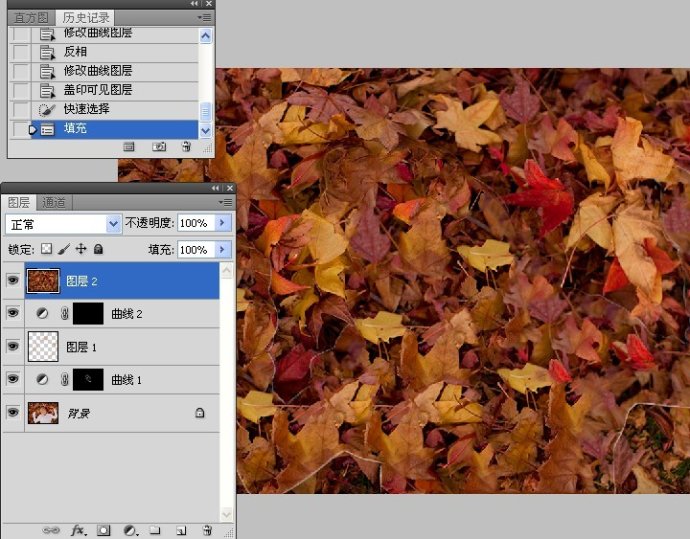Image resolution: width=690 pixels, height=539 pixels.
Task: Click the quick selection icon in history
Action: tap(47, 110)
